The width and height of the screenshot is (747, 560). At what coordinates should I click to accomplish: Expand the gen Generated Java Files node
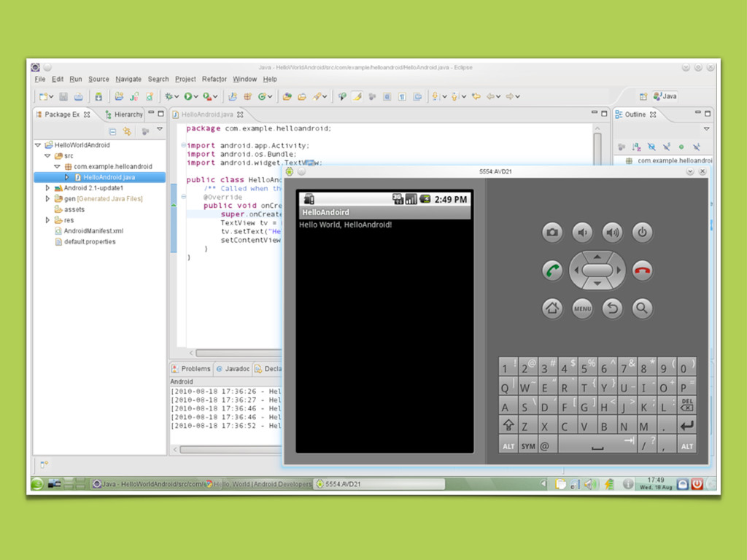click(x=47, y=198)
